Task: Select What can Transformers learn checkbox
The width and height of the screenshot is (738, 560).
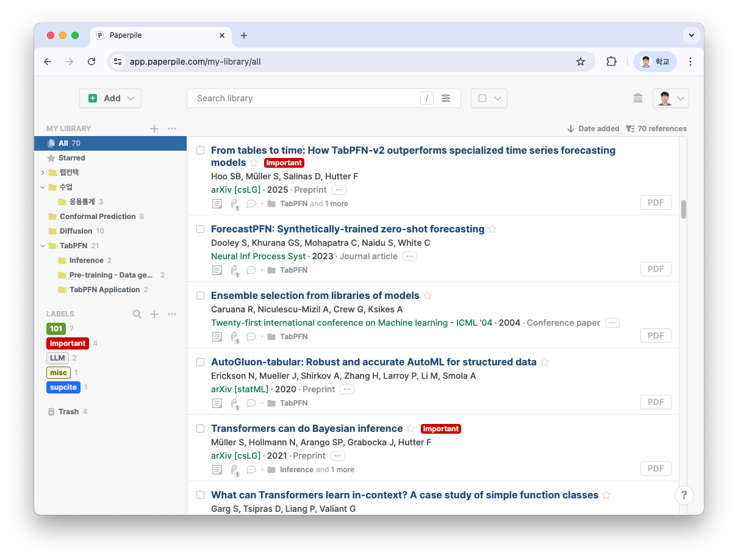Action: coord(200,495)
